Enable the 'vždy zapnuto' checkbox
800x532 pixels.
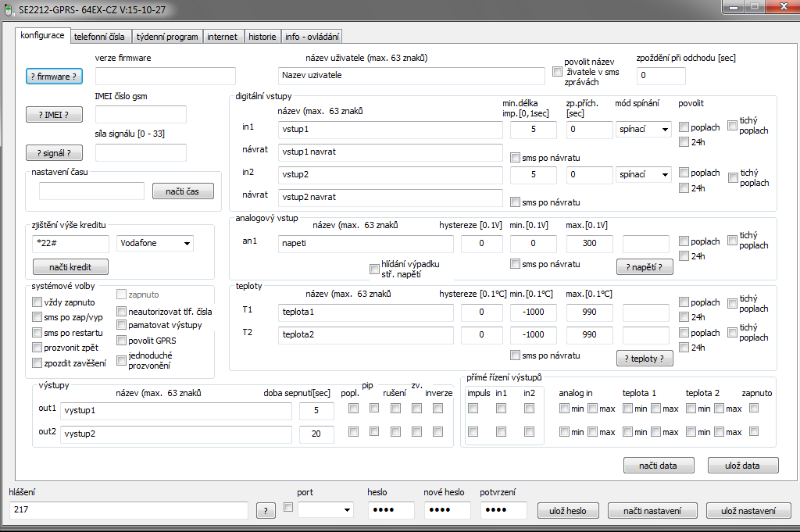pyautogui.click(x=37, y=302)
